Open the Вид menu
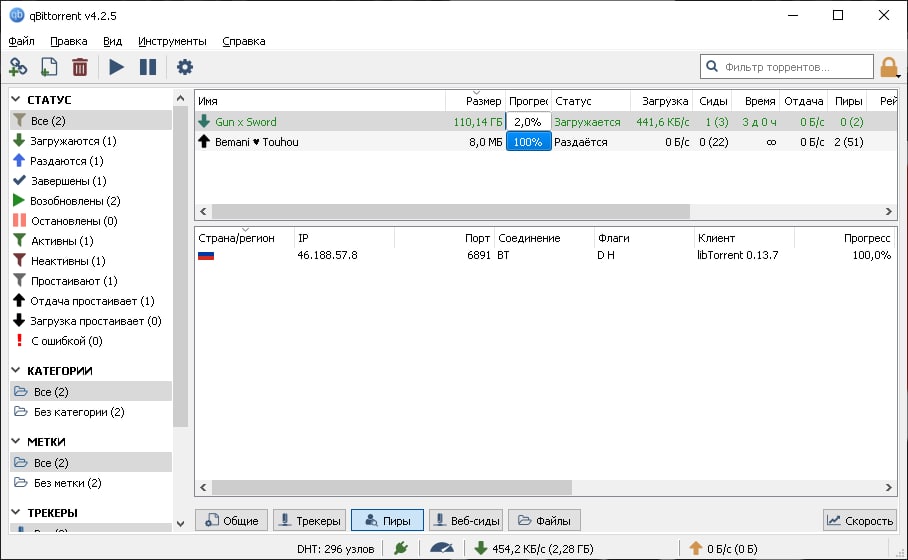 tap(112, 41)
